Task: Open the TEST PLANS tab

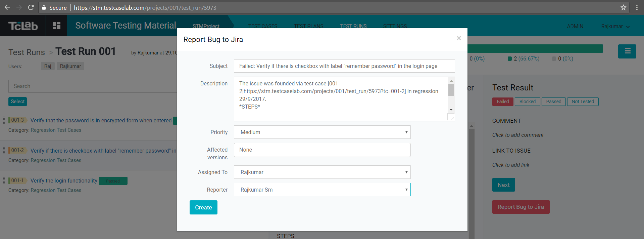Action: [309, 26]
